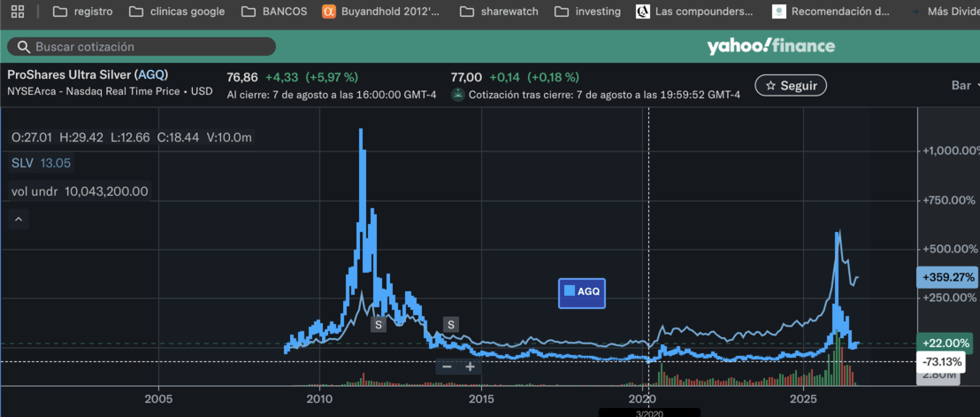
Task: Click the magnifier icon in quote search
Action: coord(24,47)
